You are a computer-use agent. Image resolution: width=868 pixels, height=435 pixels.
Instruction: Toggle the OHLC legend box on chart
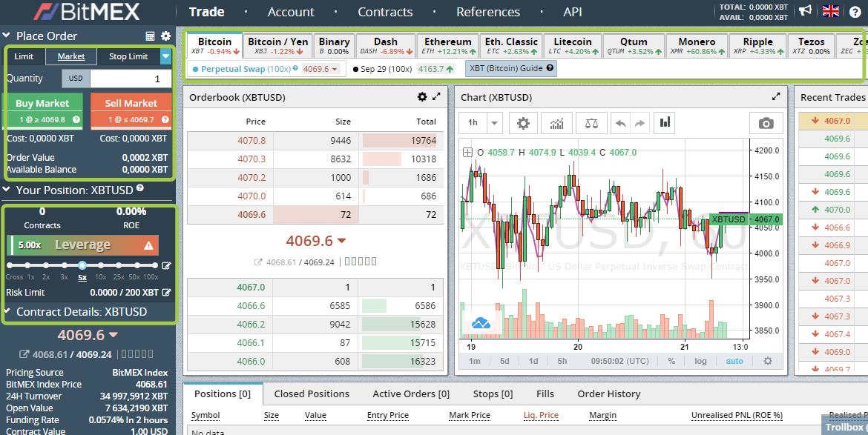click(x=468, y=152)
